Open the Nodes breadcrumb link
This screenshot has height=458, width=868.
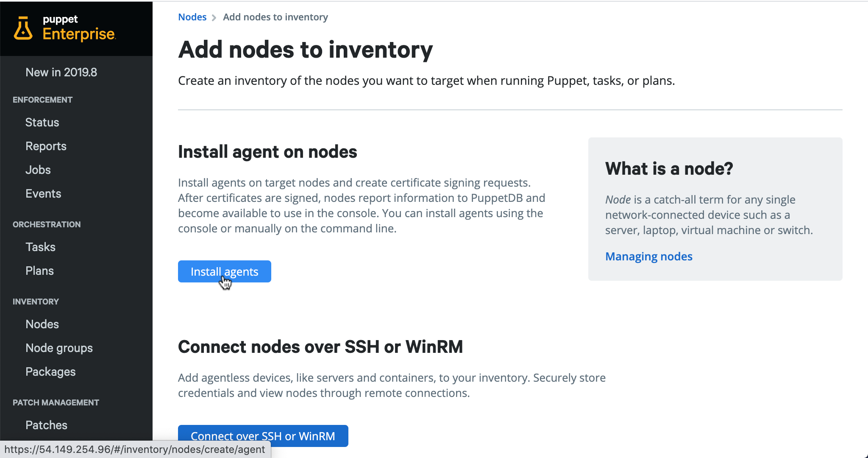pos(192,17)
